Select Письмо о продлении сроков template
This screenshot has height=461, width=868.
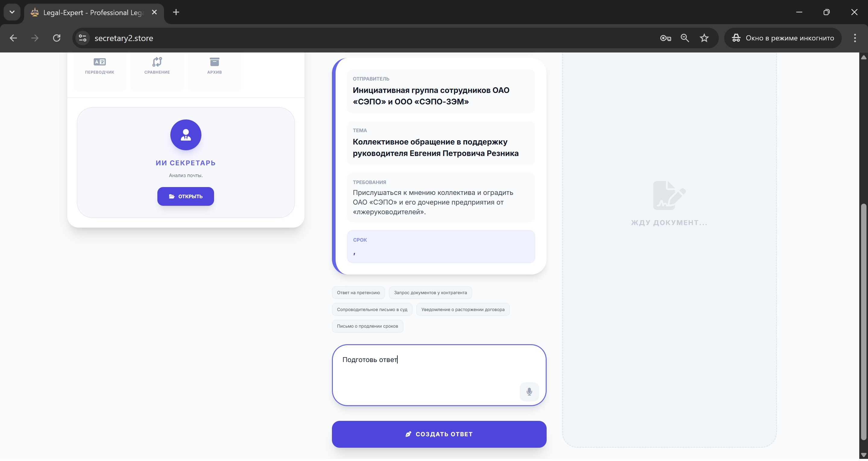(367, 326)
